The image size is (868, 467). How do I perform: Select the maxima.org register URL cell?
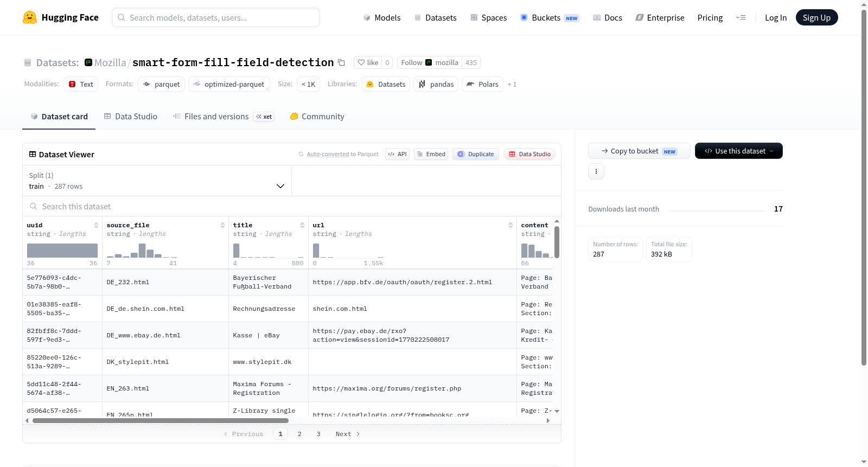click(412, 388)
